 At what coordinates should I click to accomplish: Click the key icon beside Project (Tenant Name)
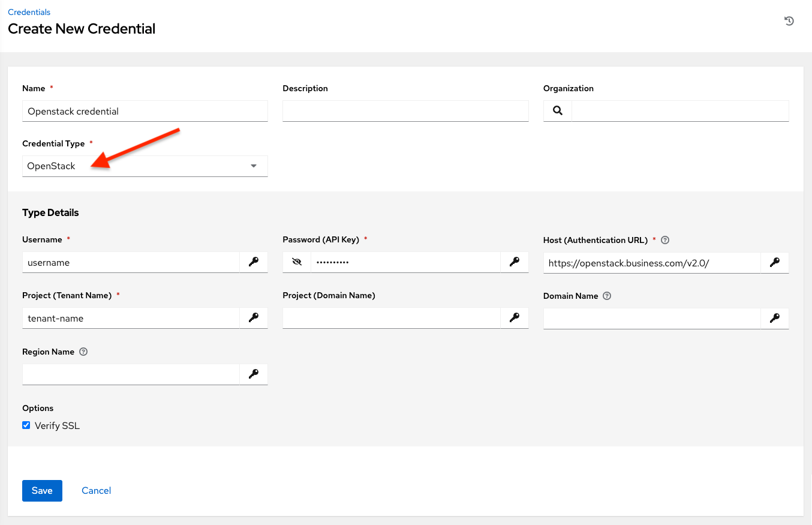pos(253,318)
